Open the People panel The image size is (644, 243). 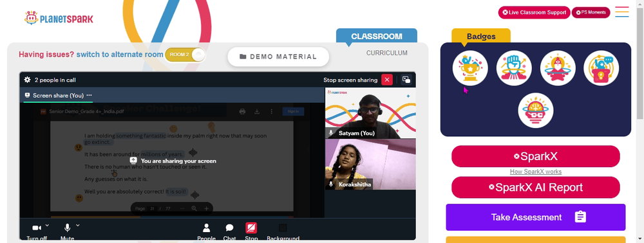[206, 231]
